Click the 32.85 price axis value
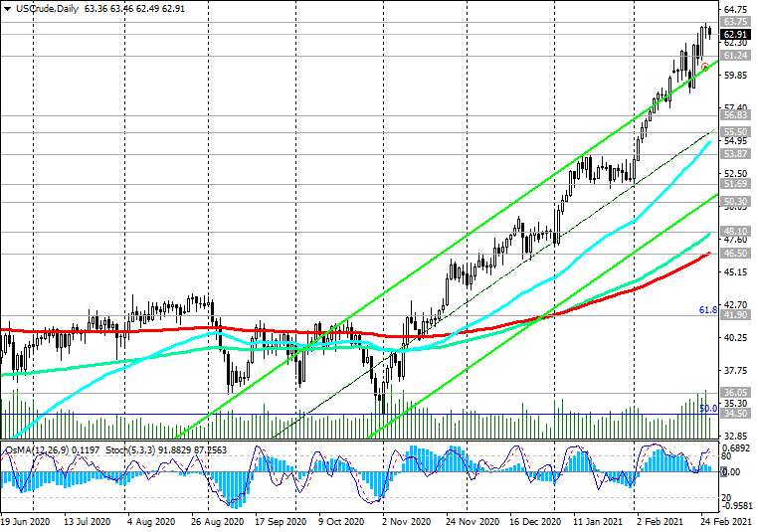Image resolution: width=758 pixels, height=532 pixels. coord(735,436)
